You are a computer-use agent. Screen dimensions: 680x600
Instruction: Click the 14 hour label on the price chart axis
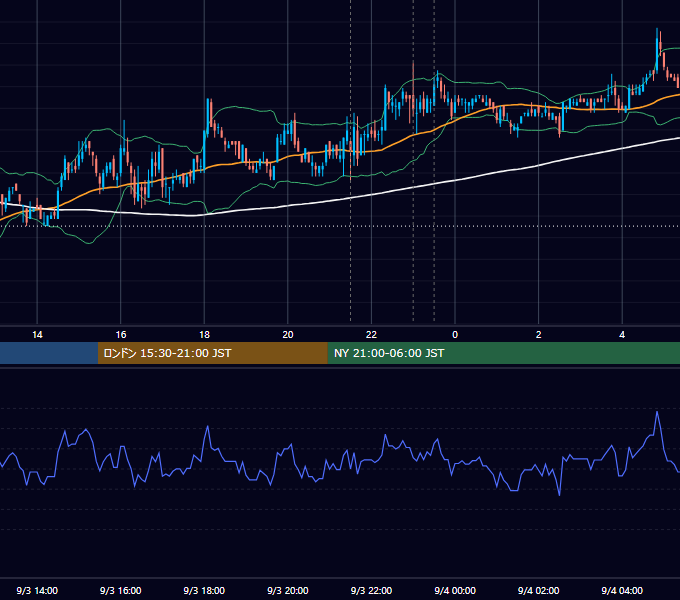point(37,335)
